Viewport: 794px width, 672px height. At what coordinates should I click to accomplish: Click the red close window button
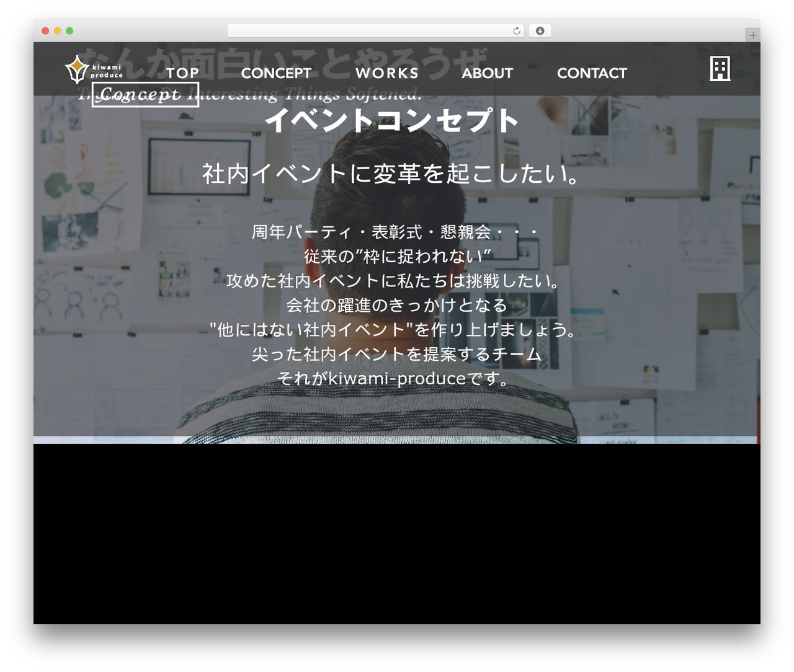[45, 31]
